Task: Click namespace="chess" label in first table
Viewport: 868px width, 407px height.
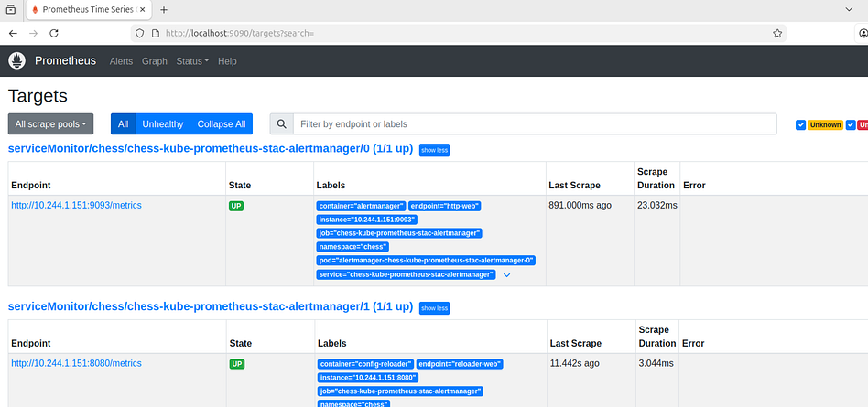Action: 353,247
